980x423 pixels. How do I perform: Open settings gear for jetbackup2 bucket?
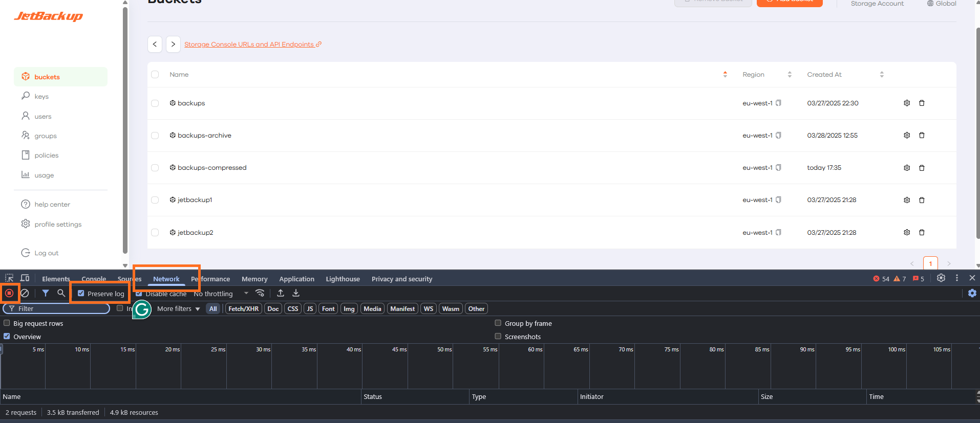(x=907, y=232)
